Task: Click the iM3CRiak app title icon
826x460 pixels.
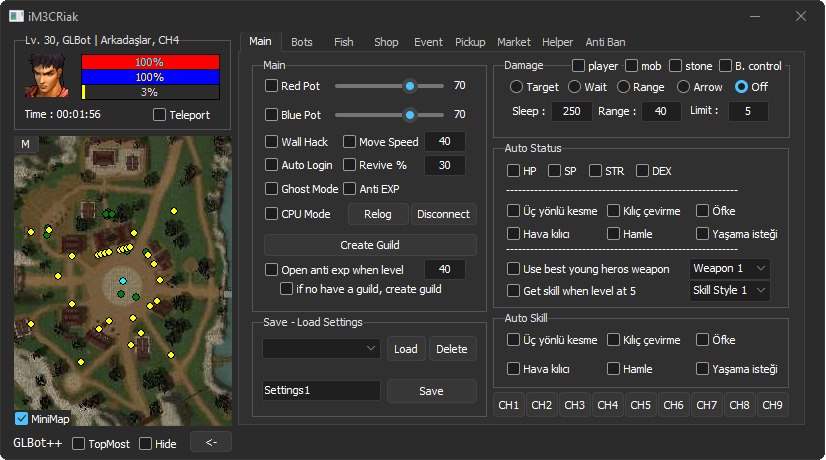Action: coord(17,16)
